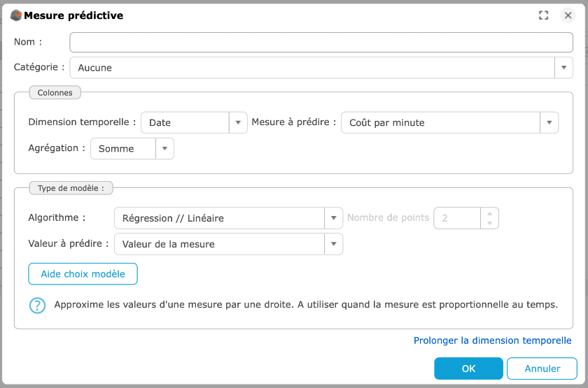Follow the Prolonger la dimension temporelle link
588x388 pixels.
[492, 340]
